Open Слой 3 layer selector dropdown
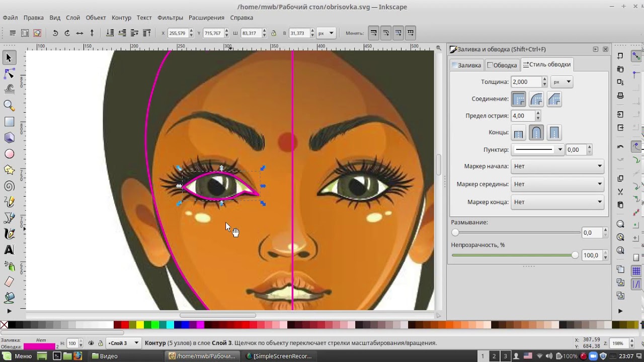The width and height of the screenshot is (644, 362). (x=124, y=343)
